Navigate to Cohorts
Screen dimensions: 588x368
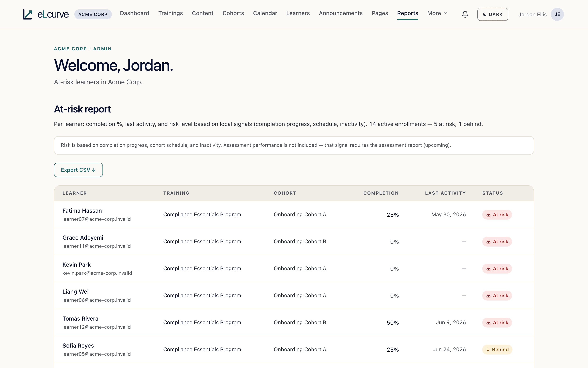(x=233, y=13)
